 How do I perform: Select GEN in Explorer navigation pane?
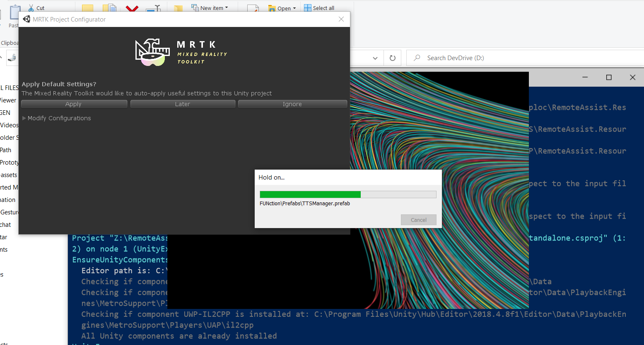tap(5, 112)
